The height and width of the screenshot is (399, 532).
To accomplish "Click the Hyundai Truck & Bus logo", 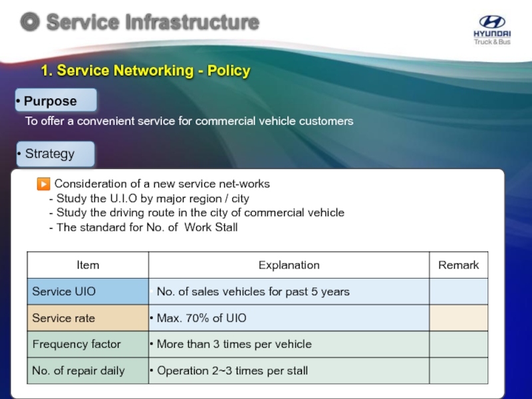I will [492, 30].
